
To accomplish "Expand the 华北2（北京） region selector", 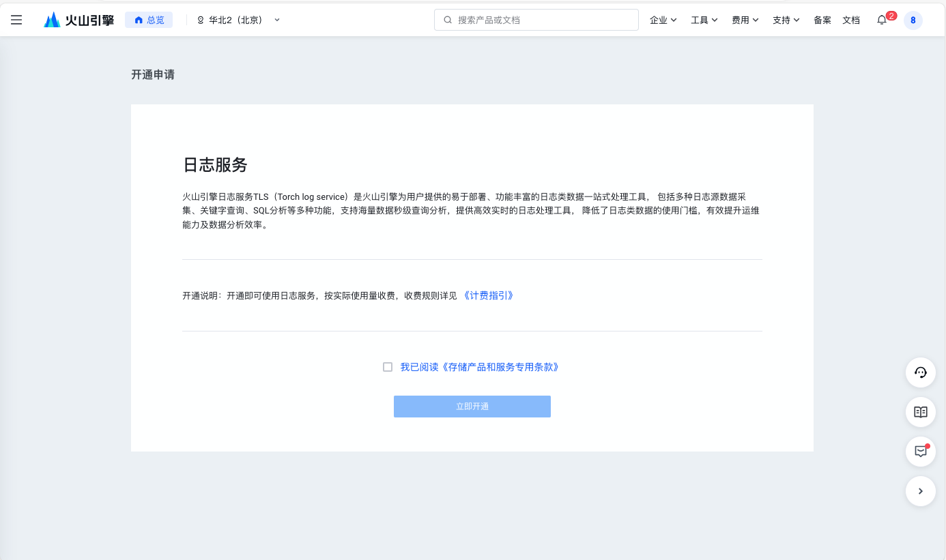I will pos(239,20).
